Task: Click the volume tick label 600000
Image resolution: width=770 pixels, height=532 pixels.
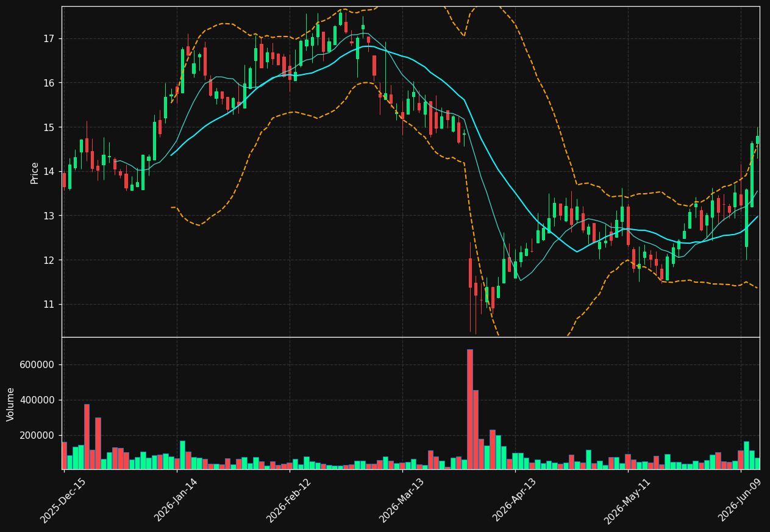Action: click(37, 365)
